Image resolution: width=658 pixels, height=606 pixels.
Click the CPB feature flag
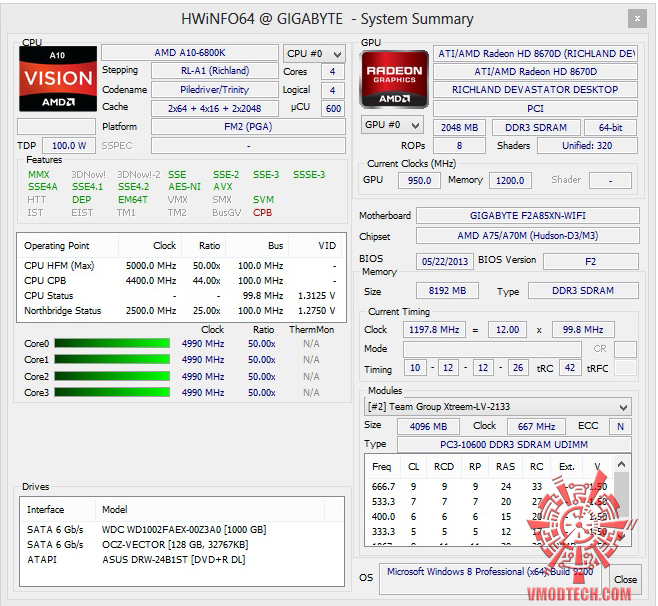263,213
